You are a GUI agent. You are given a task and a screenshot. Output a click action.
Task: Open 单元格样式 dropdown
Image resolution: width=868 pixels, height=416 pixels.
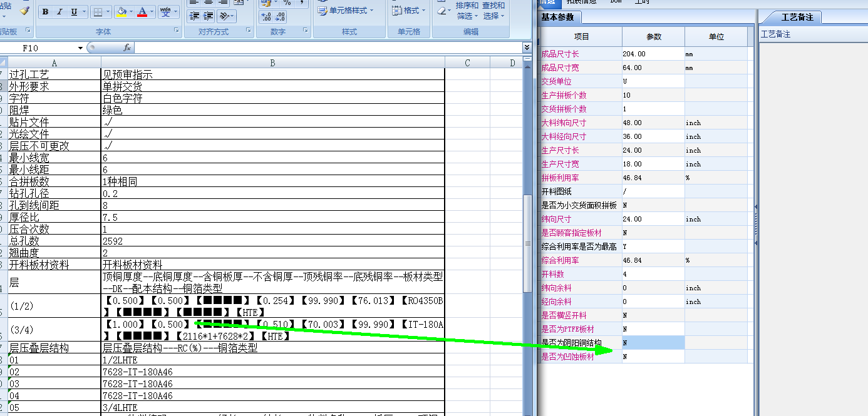coord(346,11)
